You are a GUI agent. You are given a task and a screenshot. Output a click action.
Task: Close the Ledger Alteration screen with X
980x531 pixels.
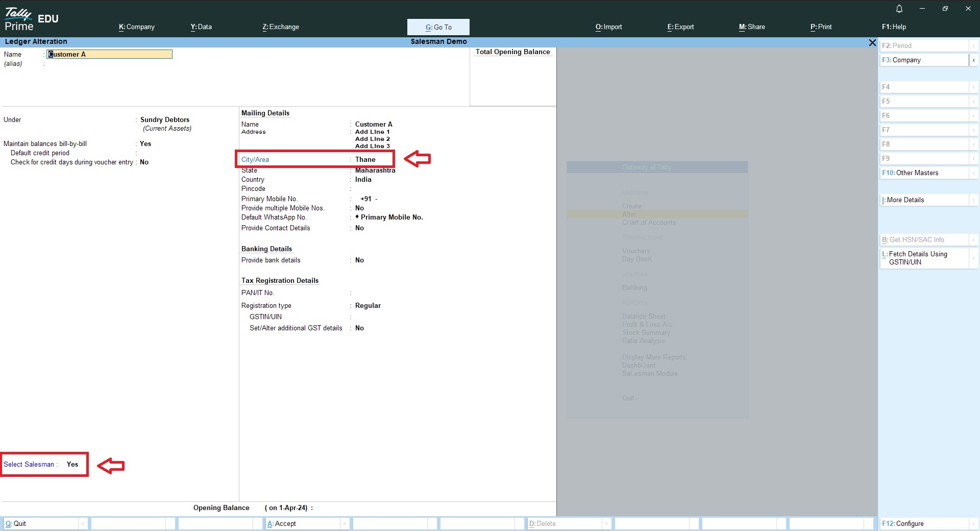872,43
